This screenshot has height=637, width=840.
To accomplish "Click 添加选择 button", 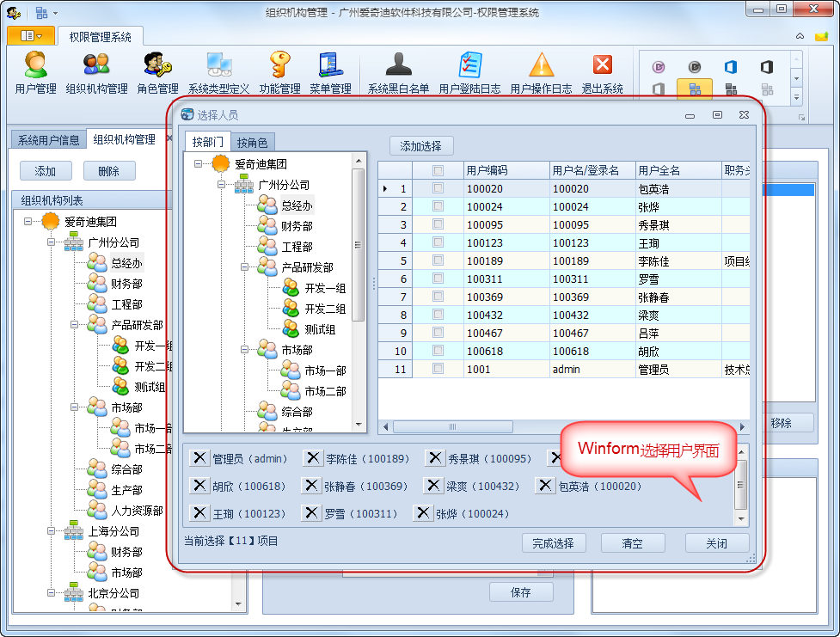I will pos(421,146).
